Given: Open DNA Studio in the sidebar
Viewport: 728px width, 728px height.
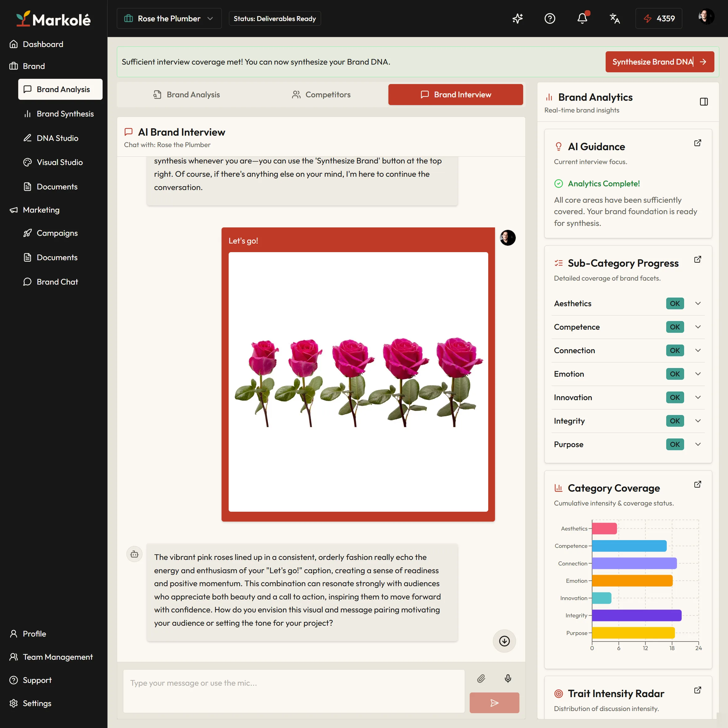Looking at the screenshot, I should (x=57, y=138).
